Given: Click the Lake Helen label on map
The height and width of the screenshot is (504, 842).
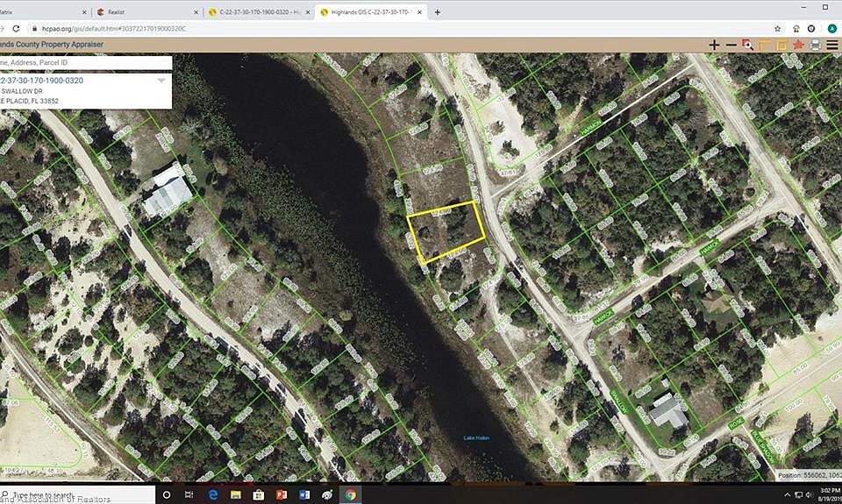Looking at the screenshot, I should pyautogui.click(x=476, y=438).
